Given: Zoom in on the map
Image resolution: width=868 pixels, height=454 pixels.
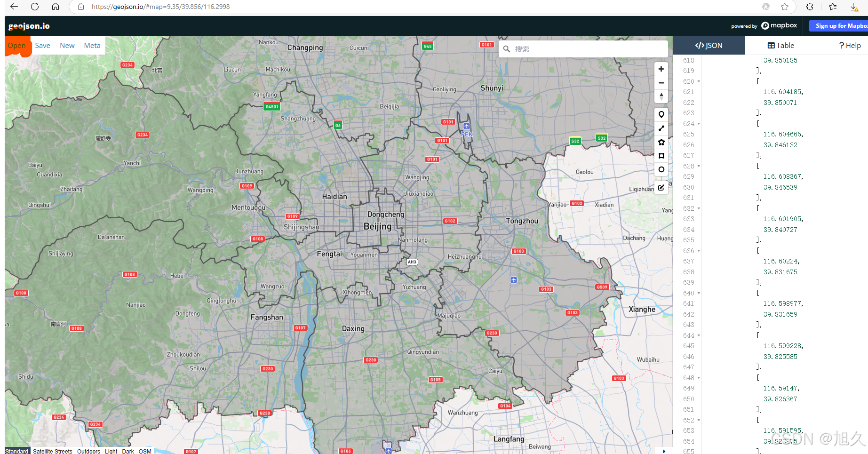Looking at the screenshot, I should 661,69.
